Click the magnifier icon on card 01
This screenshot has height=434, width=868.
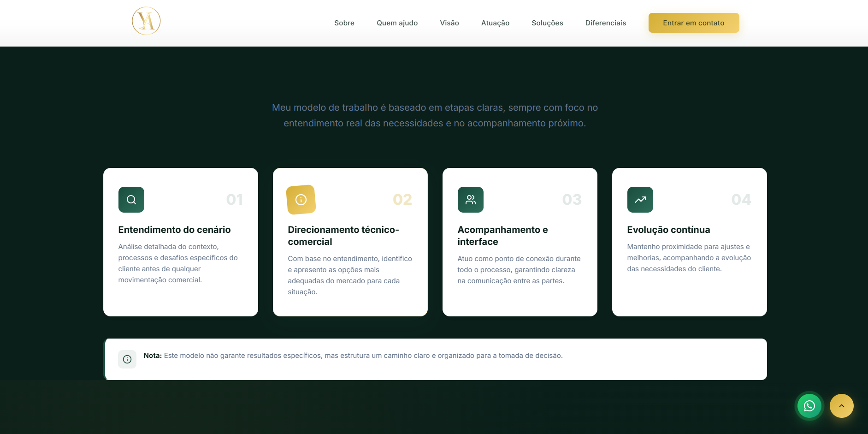pos(131,200)
